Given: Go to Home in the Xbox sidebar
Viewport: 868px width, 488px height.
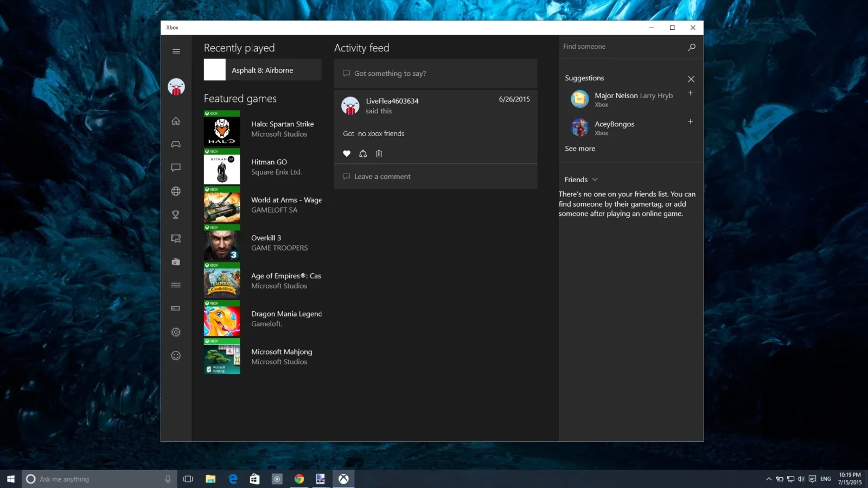Looking at the screenshot, I should (176, 121).
